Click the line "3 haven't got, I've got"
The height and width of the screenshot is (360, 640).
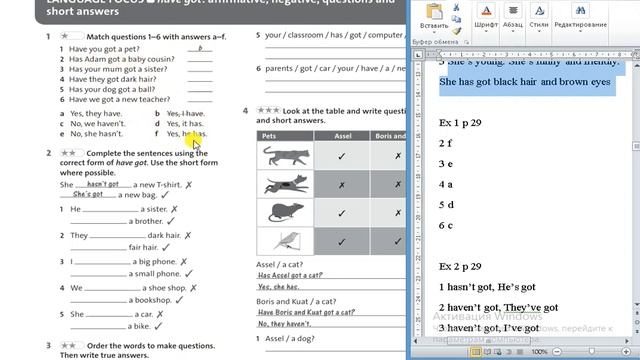(x=489, y=328)
